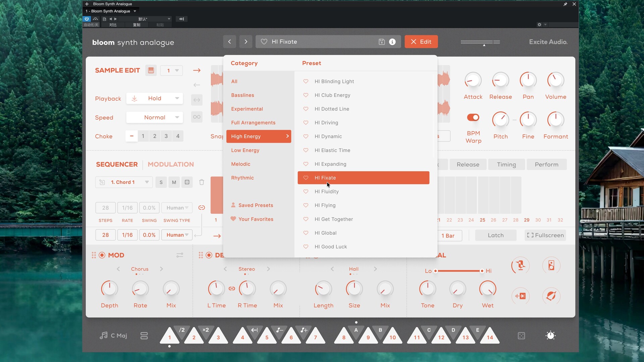This screenshot has height=362, width=644.
Task: Enable choke group 4
Action: click(x=178, y=136)
